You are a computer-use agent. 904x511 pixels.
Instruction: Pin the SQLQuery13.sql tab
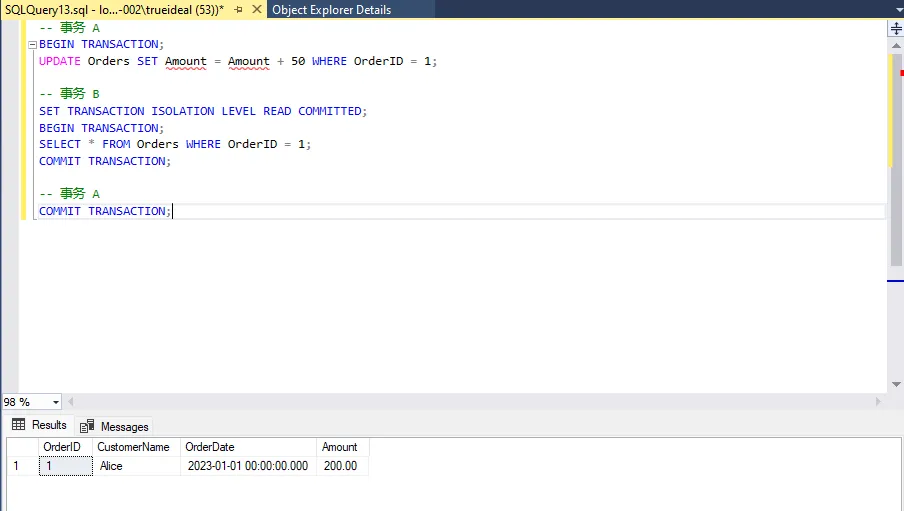[x=238, y=10]
